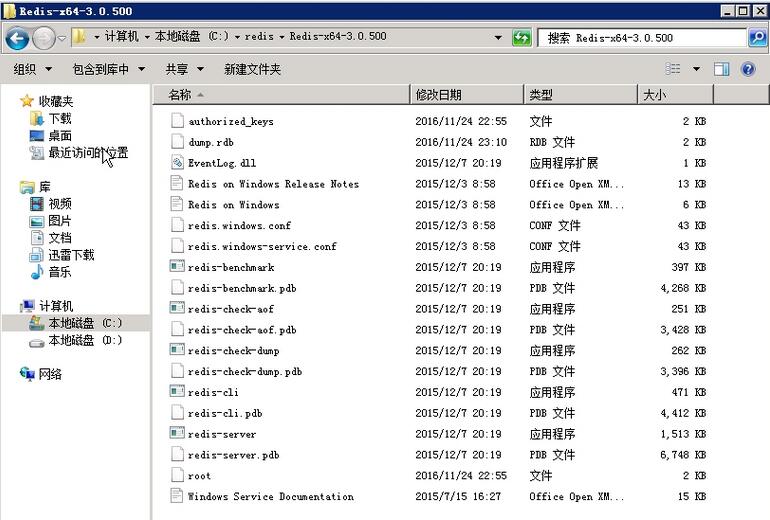The image size is (770, 520).
Task: Click the redis-cli application icon
Action: [177, 392]
